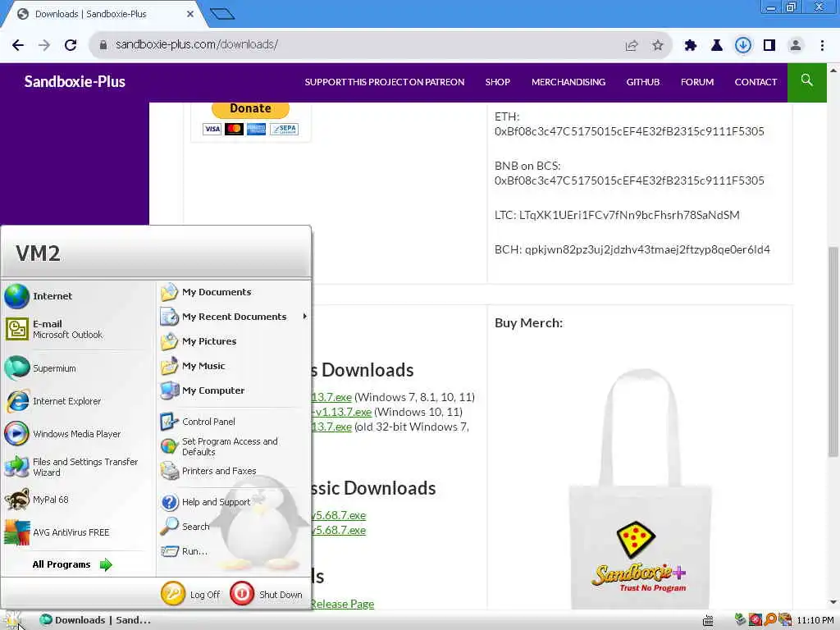Go back in browser history
840x630 pixels.
pos(18,45)
